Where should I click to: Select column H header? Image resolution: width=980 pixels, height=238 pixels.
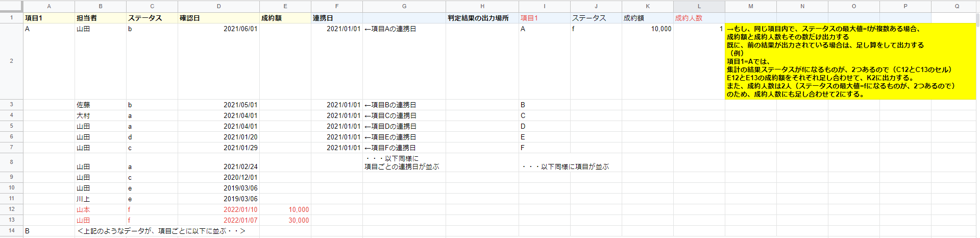tap(482, 6)
